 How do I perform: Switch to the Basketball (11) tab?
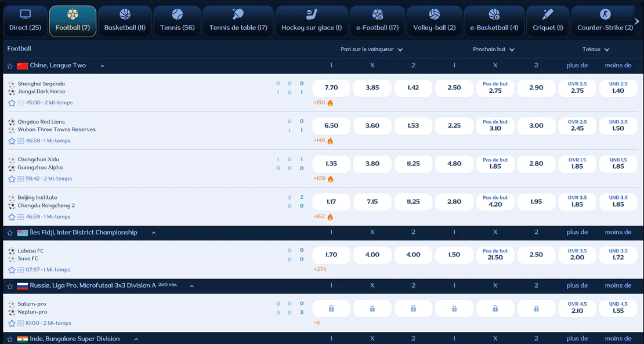point(125,21)
